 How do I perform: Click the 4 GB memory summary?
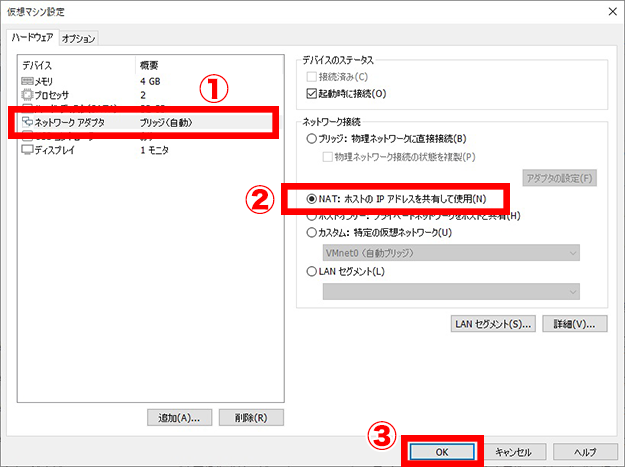(150, 81)
